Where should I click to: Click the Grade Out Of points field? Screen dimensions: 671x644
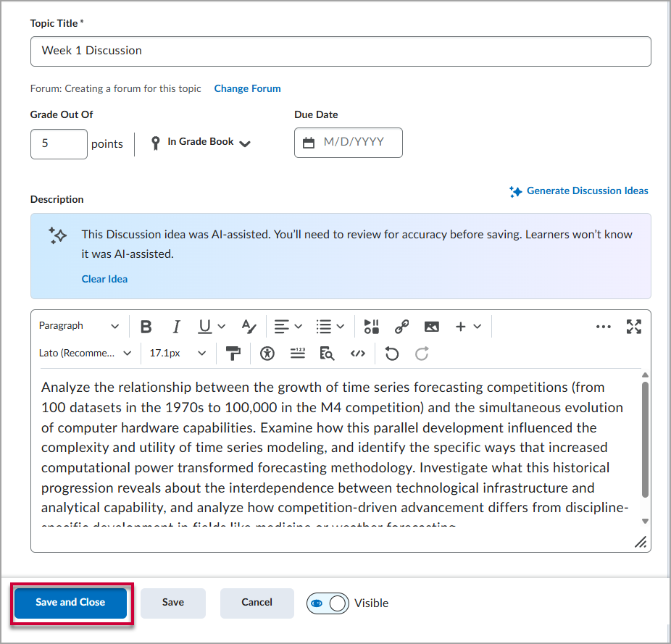(x=59, y=143)
